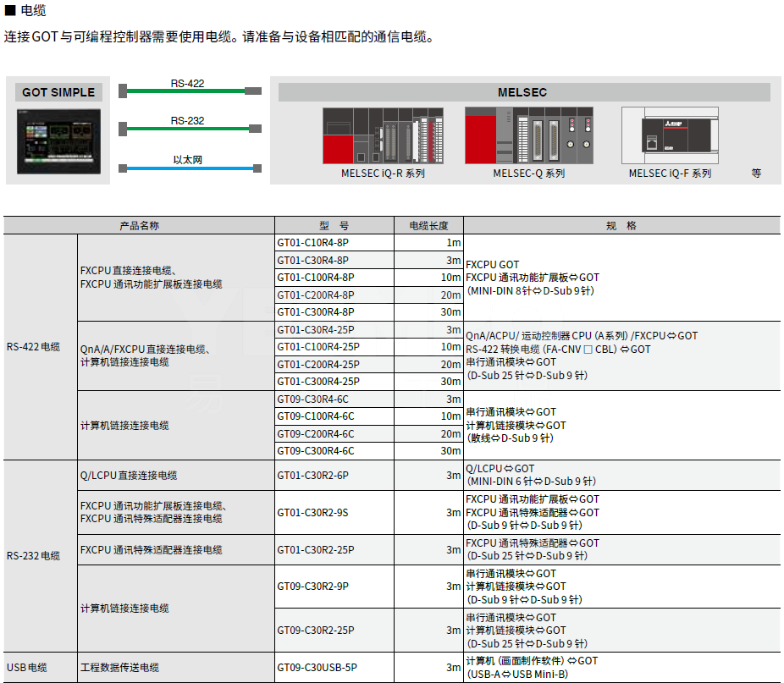
Task: Click the GOT SIMPLE header label
Action: pos(58,92)
